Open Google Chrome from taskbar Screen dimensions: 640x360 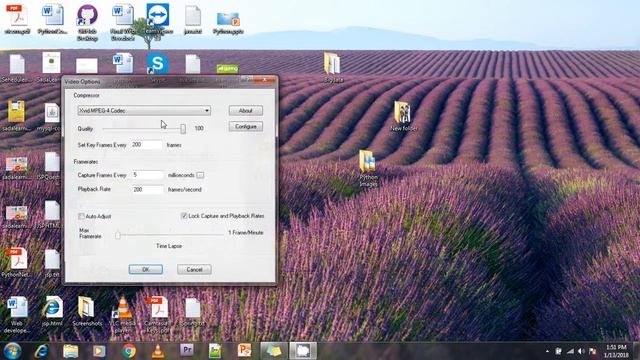pyautogui.click(x=129, y=351)
